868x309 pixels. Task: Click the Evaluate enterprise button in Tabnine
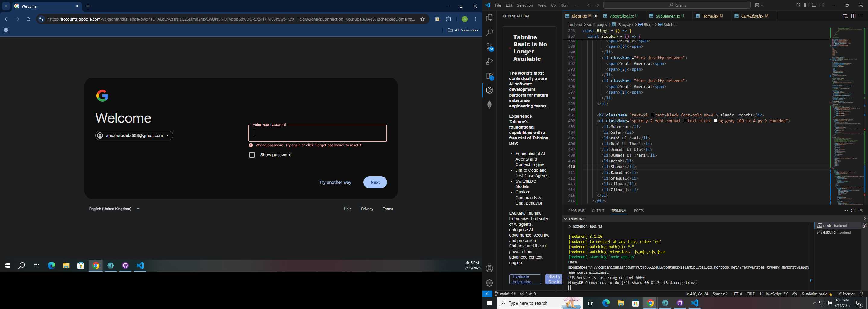[x=525, y=279]
